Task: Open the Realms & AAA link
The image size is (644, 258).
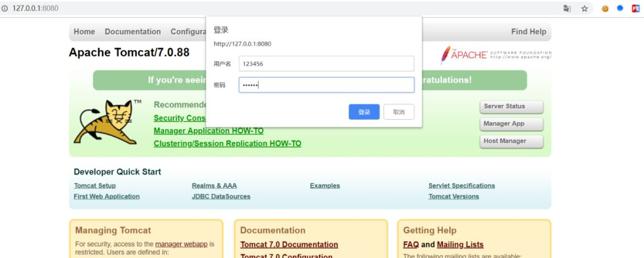Action: [x=215, y=186]
